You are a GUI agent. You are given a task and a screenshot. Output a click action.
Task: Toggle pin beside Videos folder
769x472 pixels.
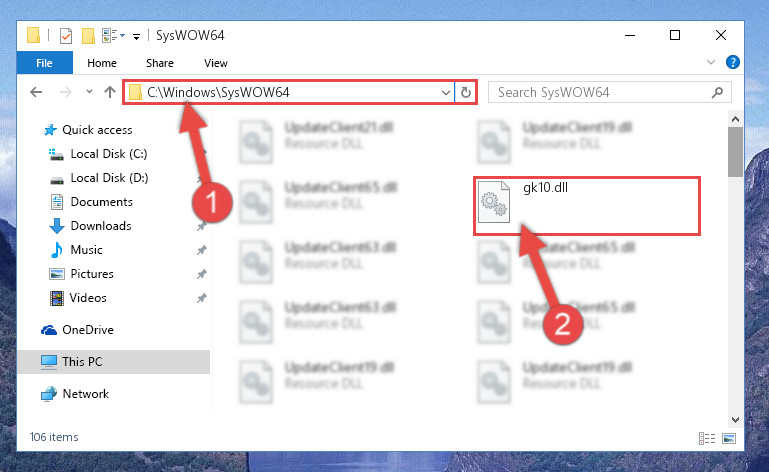[201, 298]
